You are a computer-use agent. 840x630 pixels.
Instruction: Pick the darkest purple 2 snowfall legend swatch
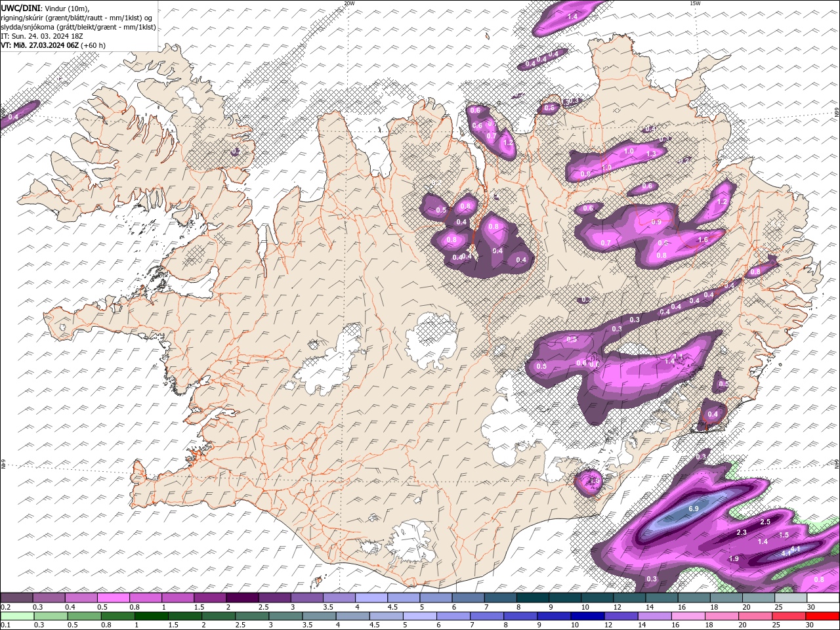241,598
